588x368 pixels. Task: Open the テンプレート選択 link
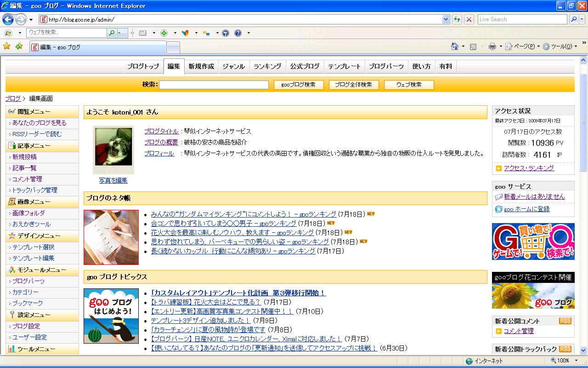click(33, 247)
